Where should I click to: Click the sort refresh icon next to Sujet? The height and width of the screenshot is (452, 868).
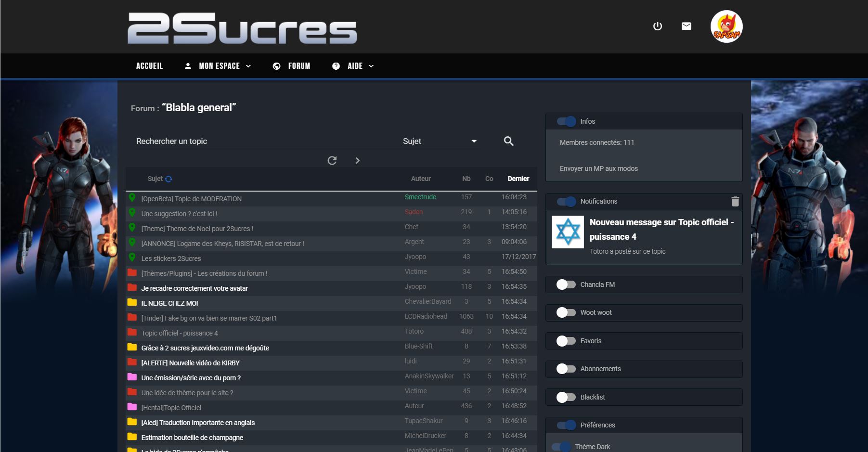pos(168,179)
